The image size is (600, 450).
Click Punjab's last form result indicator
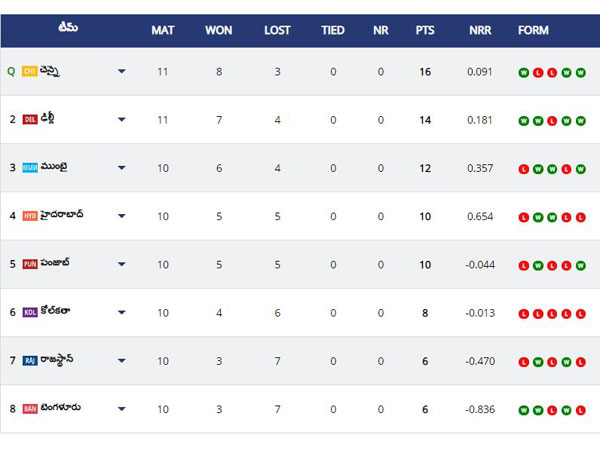pyautogui.click(x=581, y=265)
